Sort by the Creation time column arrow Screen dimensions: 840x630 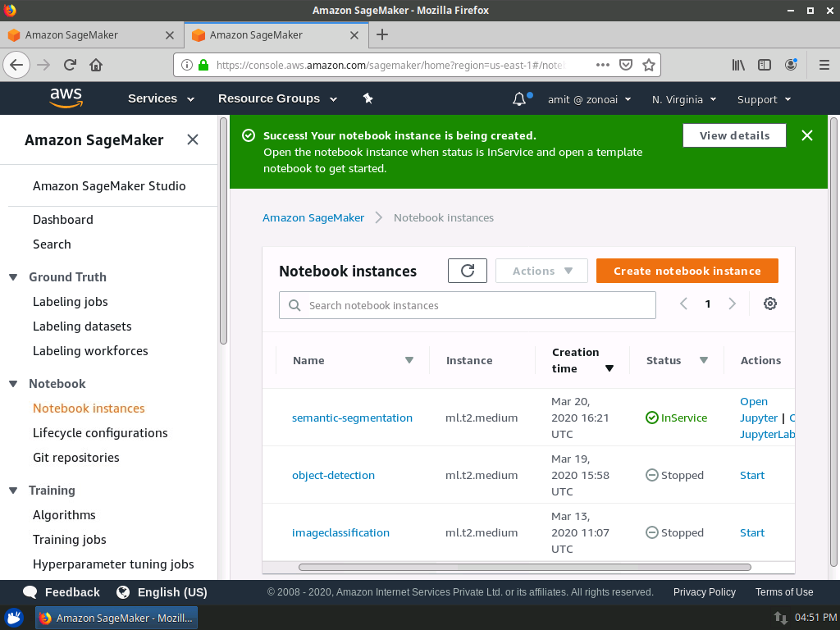click(x=609, y=368)
